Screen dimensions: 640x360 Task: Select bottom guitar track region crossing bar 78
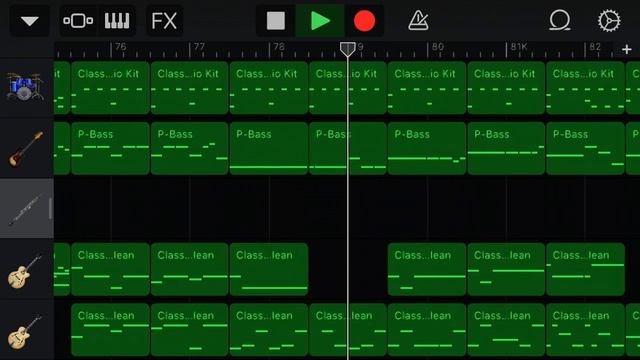point(269,330)
